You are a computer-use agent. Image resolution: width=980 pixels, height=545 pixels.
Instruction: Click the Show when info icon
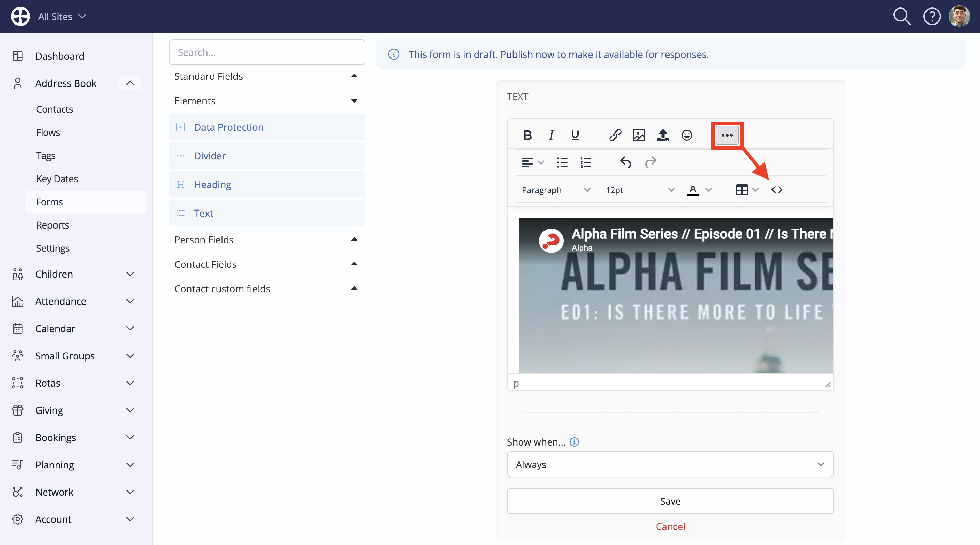click(x=575, y=442)
